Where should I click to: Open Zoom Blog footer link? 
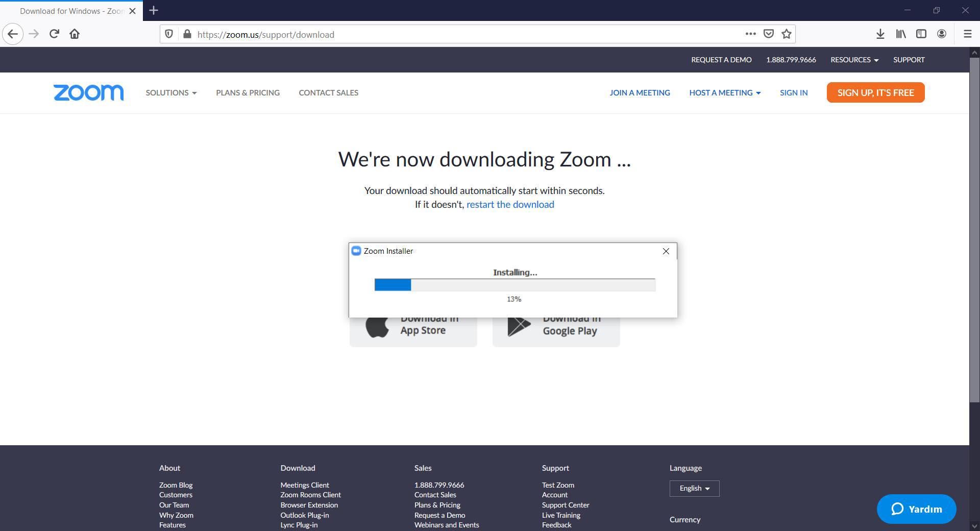coord(176,485)
